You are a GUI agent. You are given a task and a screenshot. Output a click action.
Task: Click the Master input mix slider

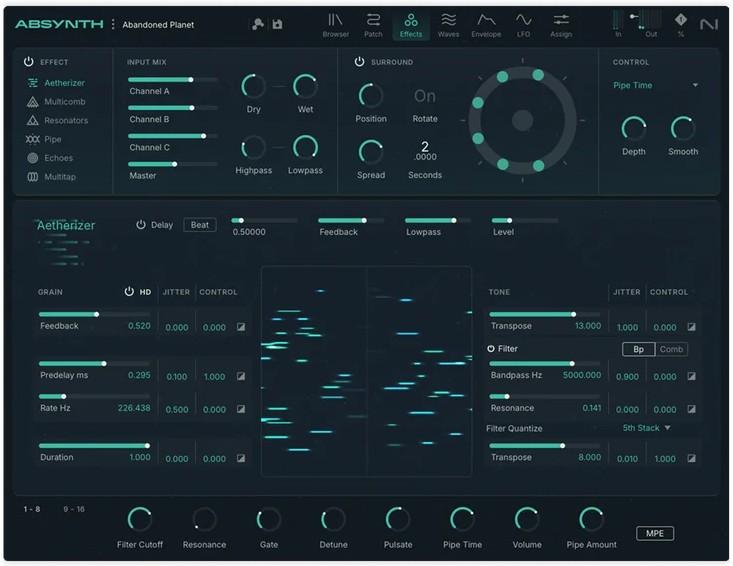[x=172, y=164]
